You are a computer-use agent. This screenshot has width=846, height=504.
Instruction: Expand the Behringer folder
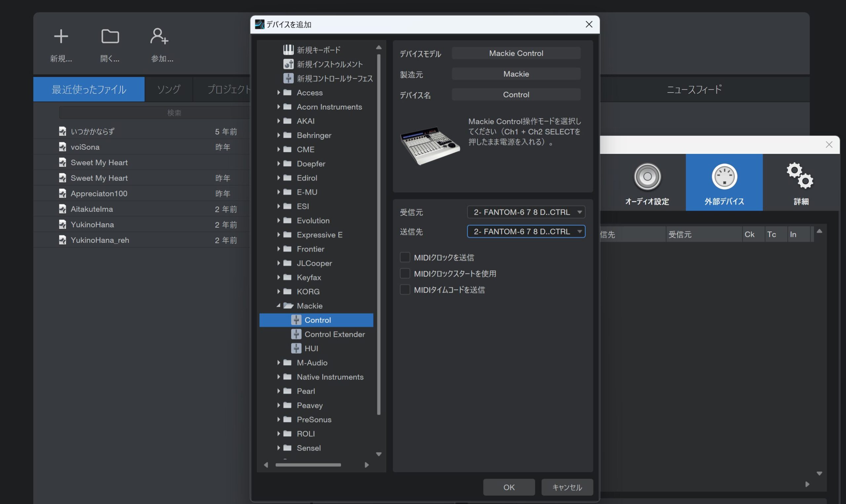pyautogui.click(x=279, y=135)
